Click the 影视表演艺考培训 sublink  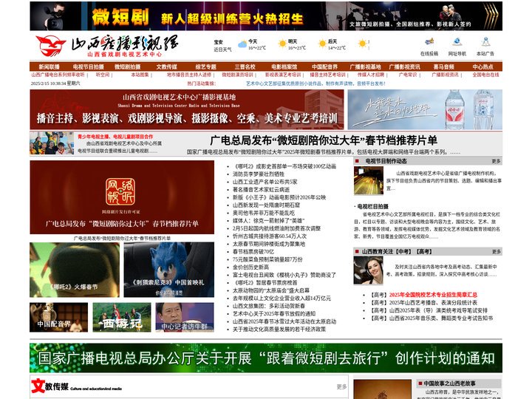click(283, 75)
